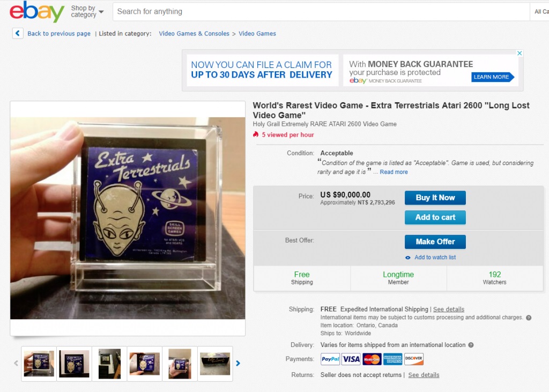This screenshot has height=392, width=549.
Task: Open the Video Games breadcrumb link
Action: 257,34
